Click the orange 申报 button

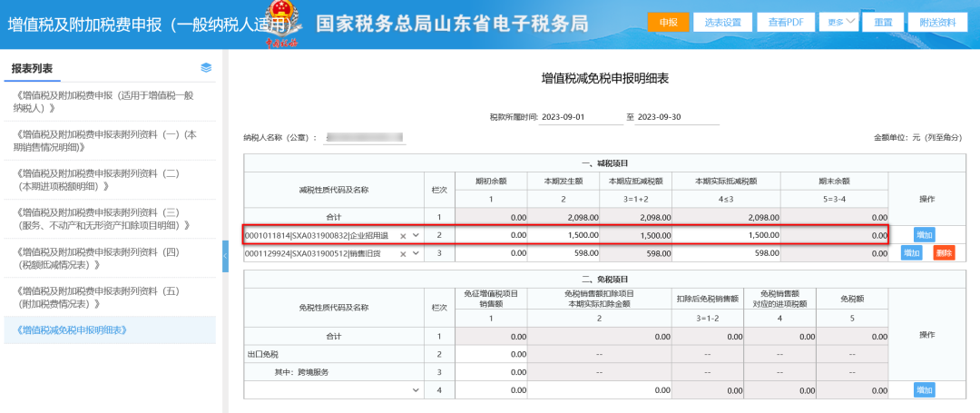click(x=668, y=22)
